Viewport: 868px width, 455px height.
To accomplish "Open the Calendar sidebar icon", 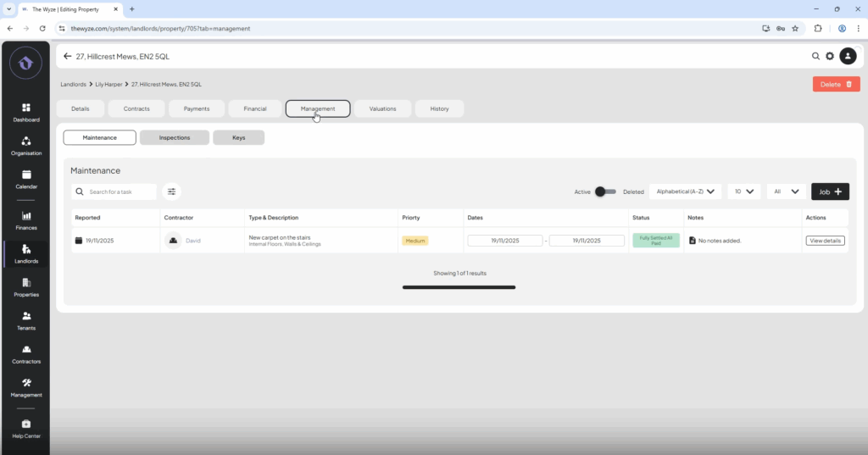I will point(25,179).
